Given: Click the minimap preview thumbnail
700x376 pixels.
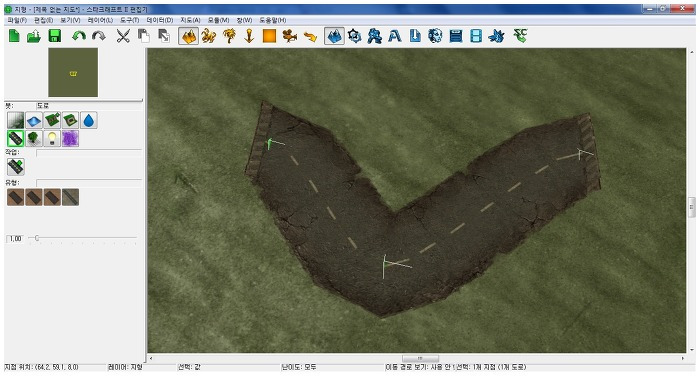Looking at the screenshot, I should [73, 72].
